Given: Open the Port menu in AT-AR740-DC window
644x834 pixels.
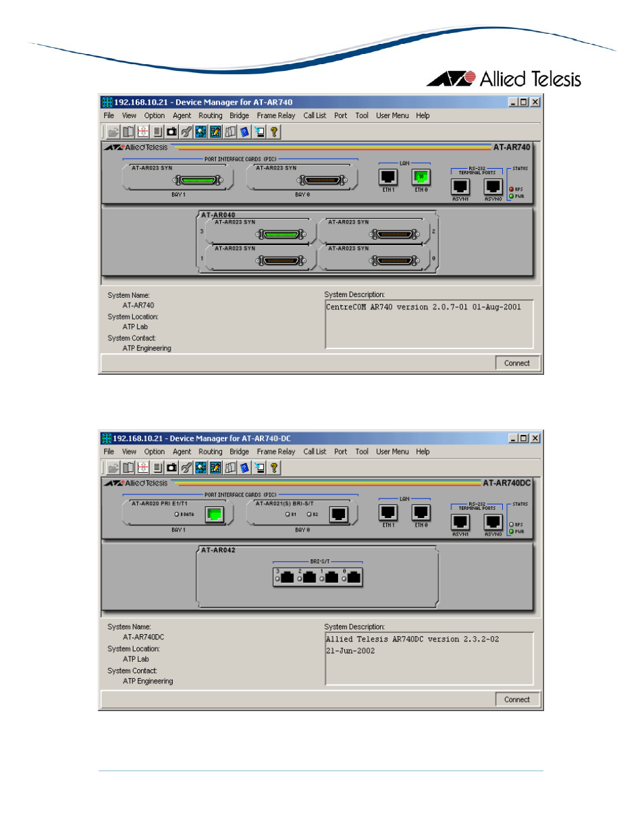Looking at the screenshot, I should pyautogui.click(x=341, y=452).
